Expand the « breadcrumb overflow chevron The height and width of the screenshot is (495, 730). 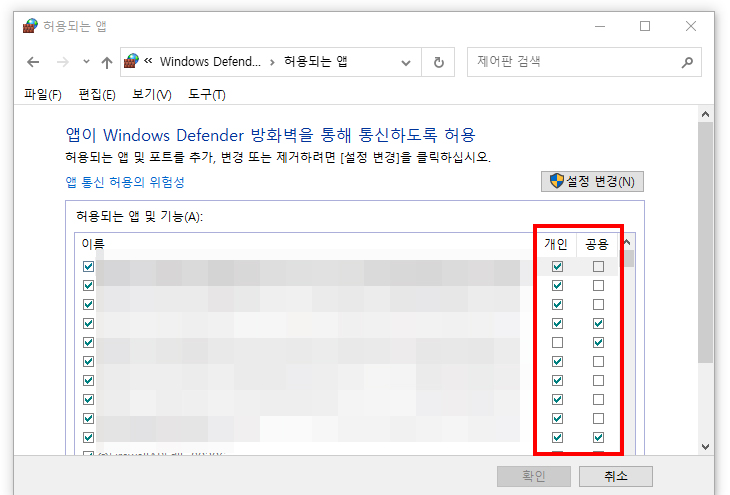(x=148, y=61)
